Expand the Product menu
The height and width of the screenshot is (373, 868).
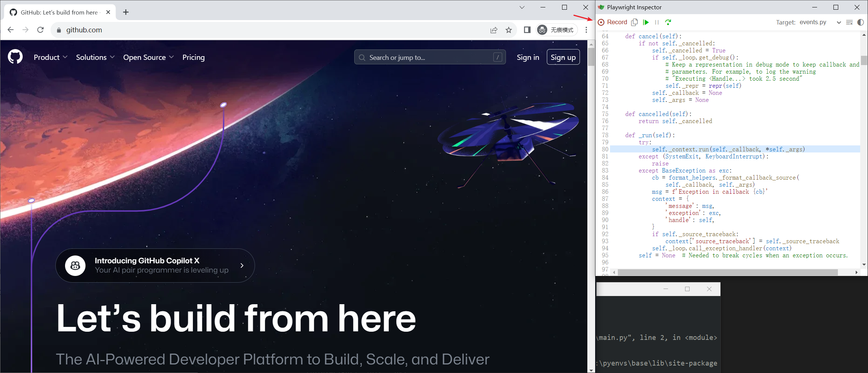pos(51,57)
